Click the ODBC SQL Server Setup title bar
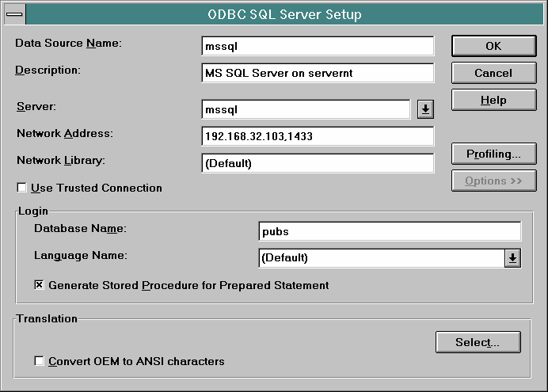 tap(284, 14)
